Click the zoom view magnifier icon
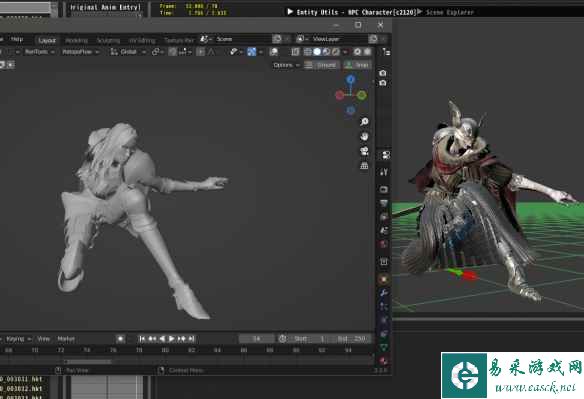584x399 pixels. click(364, 121)
